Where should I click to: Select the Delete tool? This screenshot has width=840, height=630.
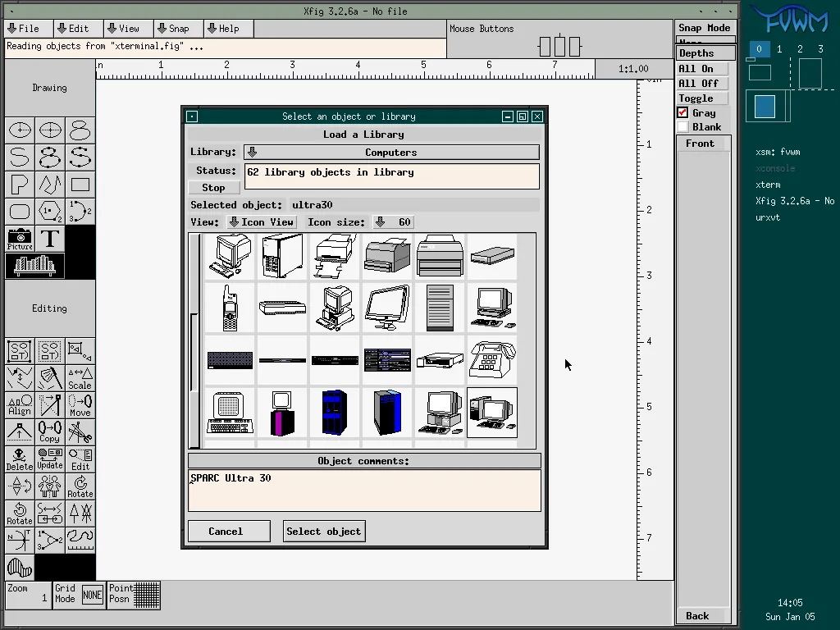tap(18, 459)
